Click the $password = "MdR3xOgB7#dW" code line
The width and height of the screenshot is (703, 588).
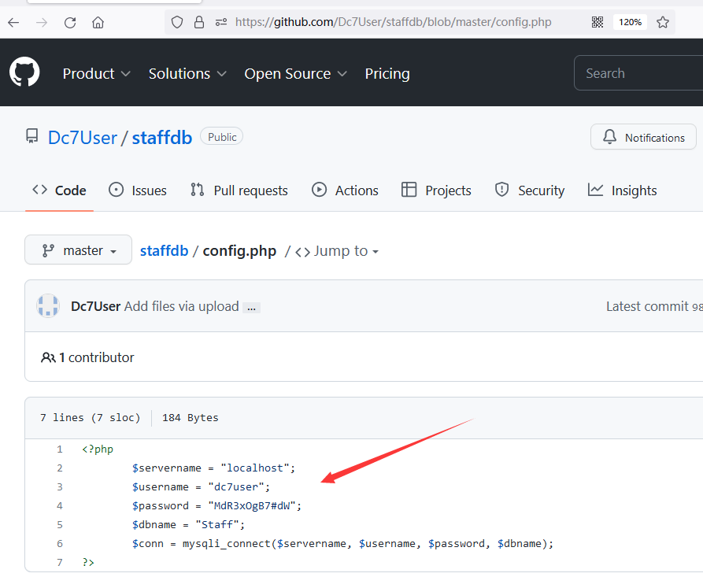(216, 505)
